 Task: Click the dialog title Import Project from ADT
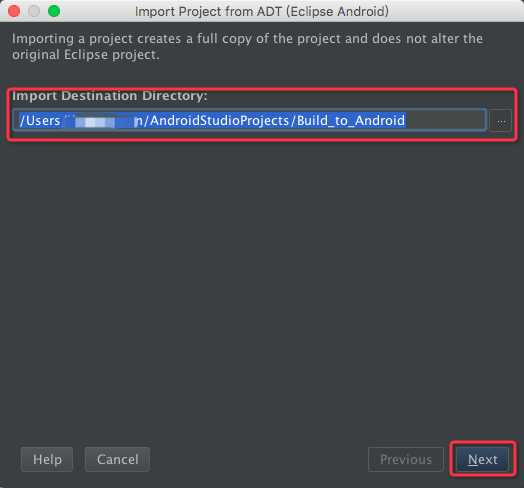[262, 11]
